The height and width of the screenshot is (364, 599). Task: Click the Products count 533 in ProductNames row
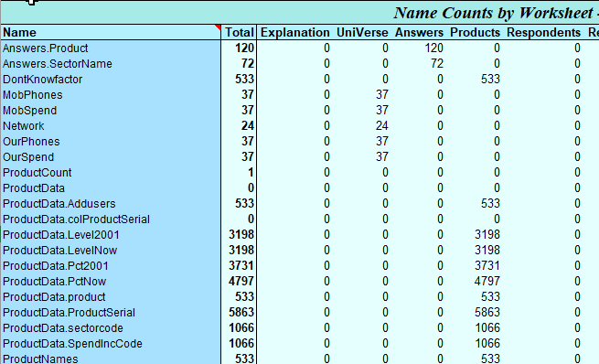tap(490, 359)
